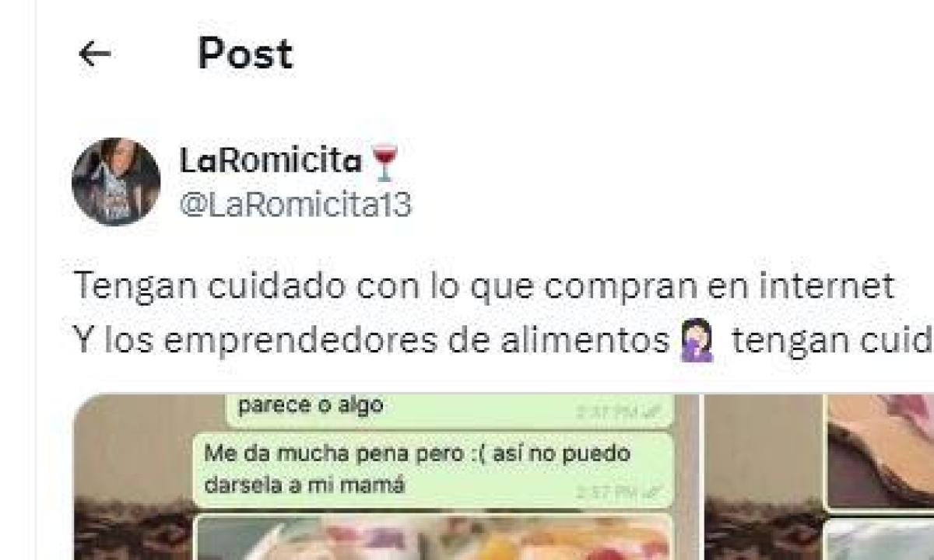Go back using the left arrow
This screenshot has width=934, height=560.
[x=95, y=54]
